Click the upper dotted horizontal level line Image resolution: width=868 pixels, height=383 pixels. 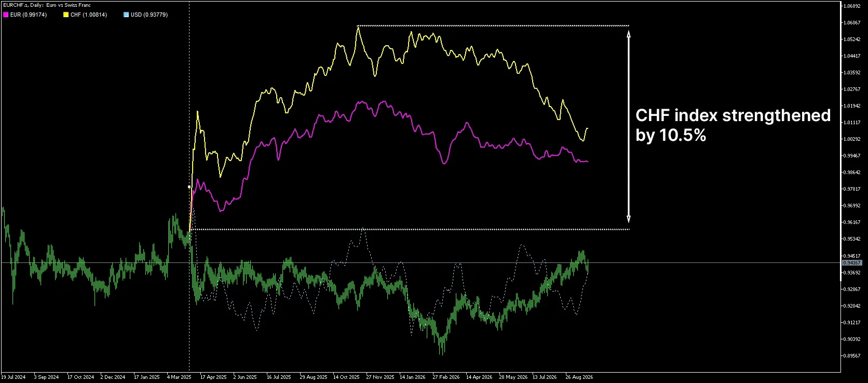click(493, 25)
